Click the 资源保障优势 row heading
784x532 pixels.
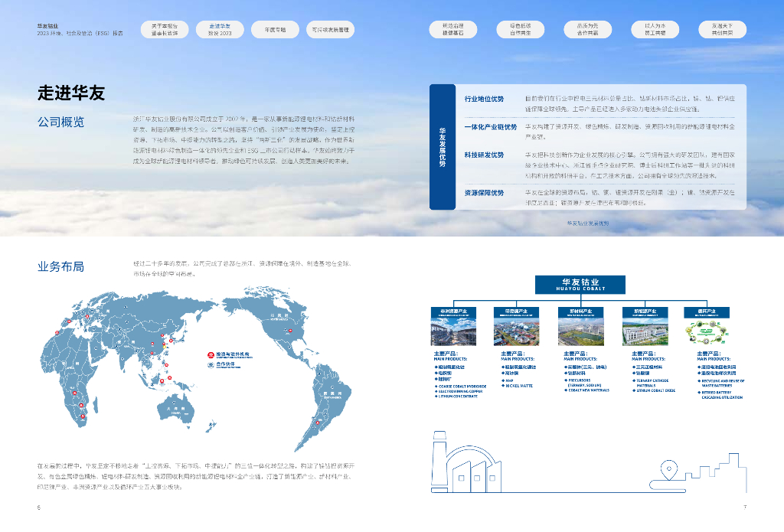point(484,192)
